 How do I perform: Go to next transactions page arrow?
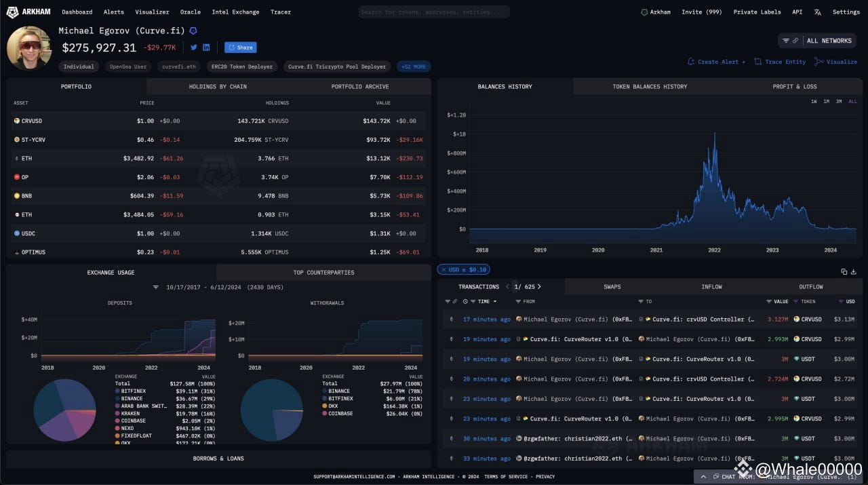click(x=539, y=286)
